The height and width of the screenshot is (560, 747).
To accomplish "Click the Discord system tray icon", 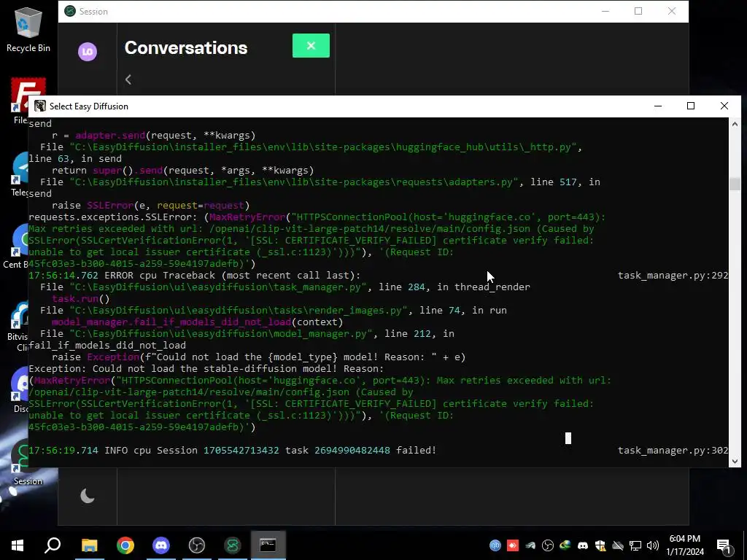I will (x=583, y=545).
